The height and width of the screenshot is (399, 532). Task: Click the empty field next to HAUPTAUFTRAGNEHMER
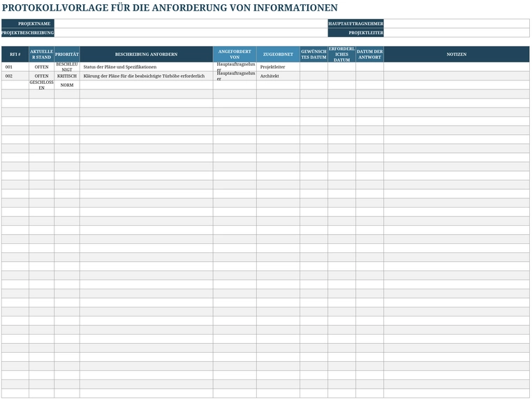[x=457, y=24]
